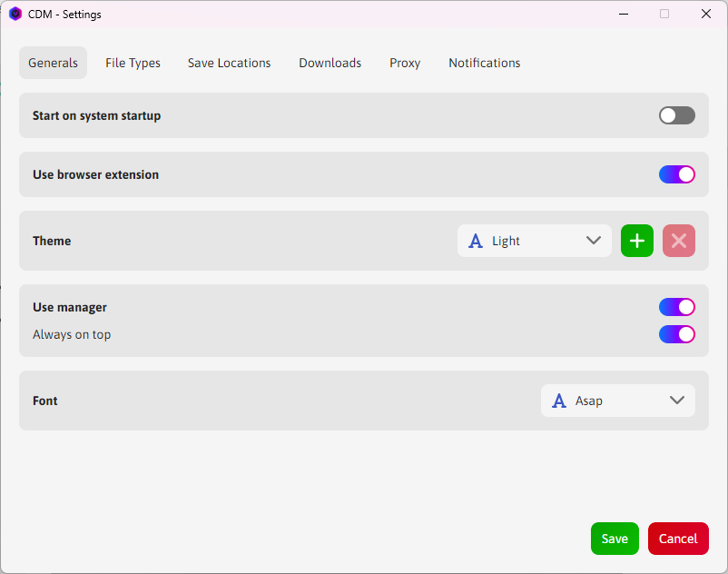Viewport: 728px width, 574px height.
Task: Close the Settings window
Action: (705, 15)
